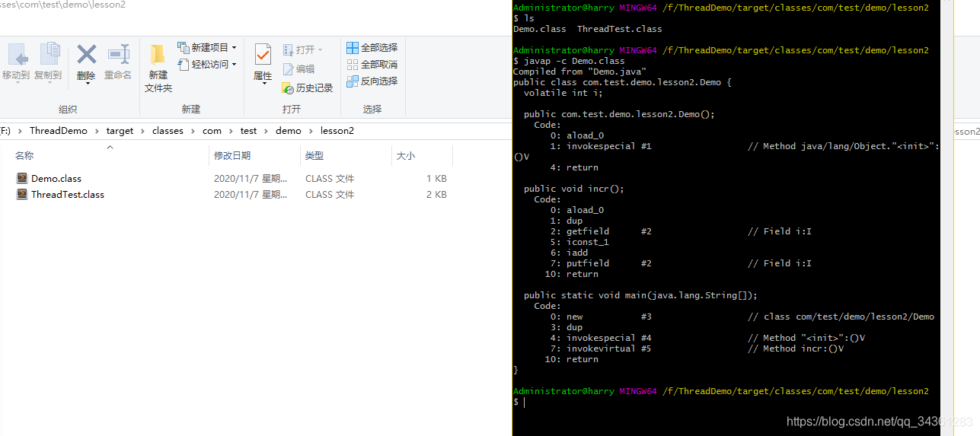This screenshot has width=980, height=436.
Task: Click "ThreadTest.class" in the ls output
Action: click(620, 29)
